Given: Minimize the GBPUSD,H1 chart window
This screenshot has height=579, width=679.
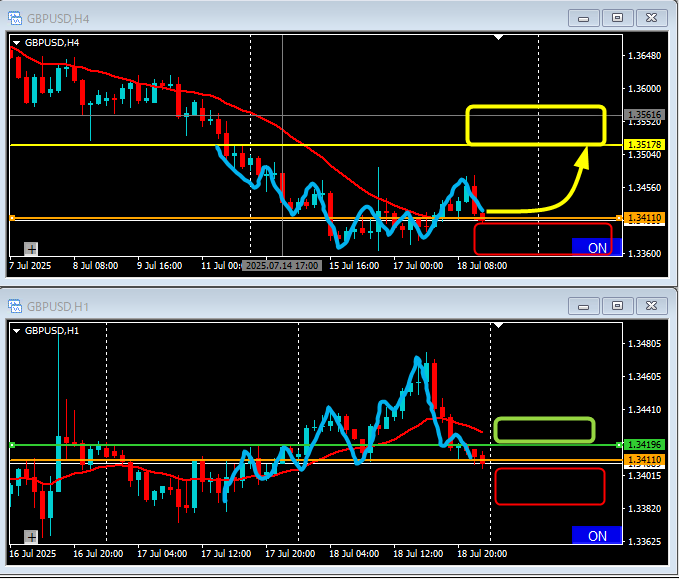Looking at the screenshot, I should (x=583, y=306).
